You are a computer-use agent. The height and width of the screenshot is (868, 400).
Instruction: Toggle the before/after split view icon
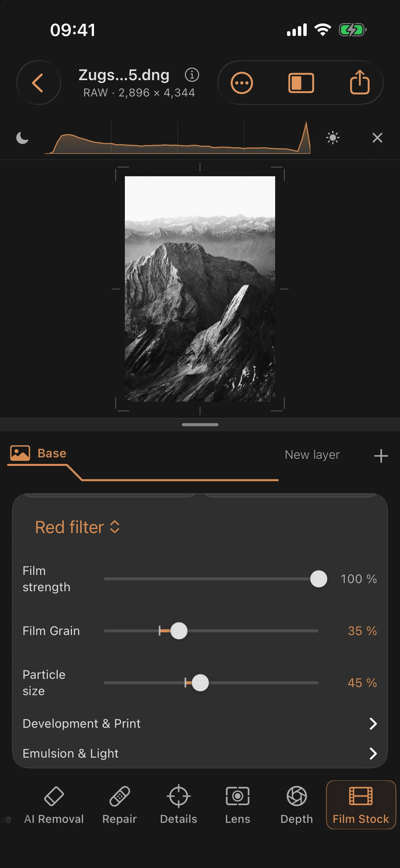click(x=301, y=83)
